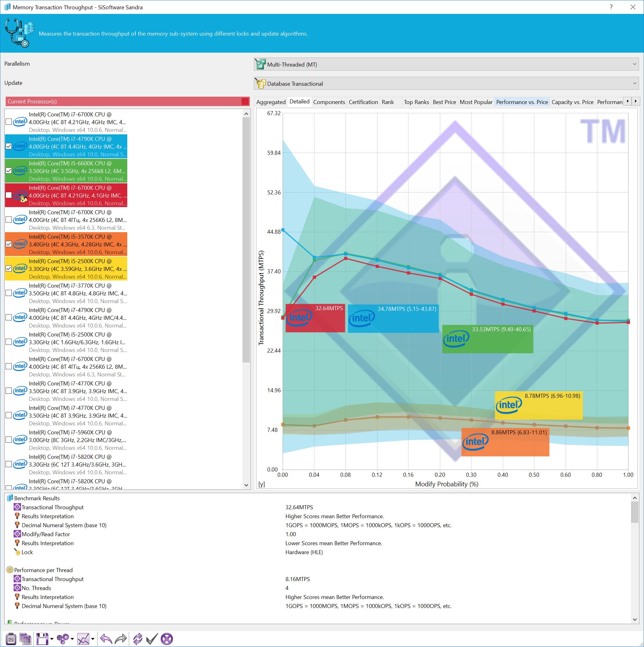Click the purple back arrow icon
The image size is (644, 647).
(x=106, y=639)
